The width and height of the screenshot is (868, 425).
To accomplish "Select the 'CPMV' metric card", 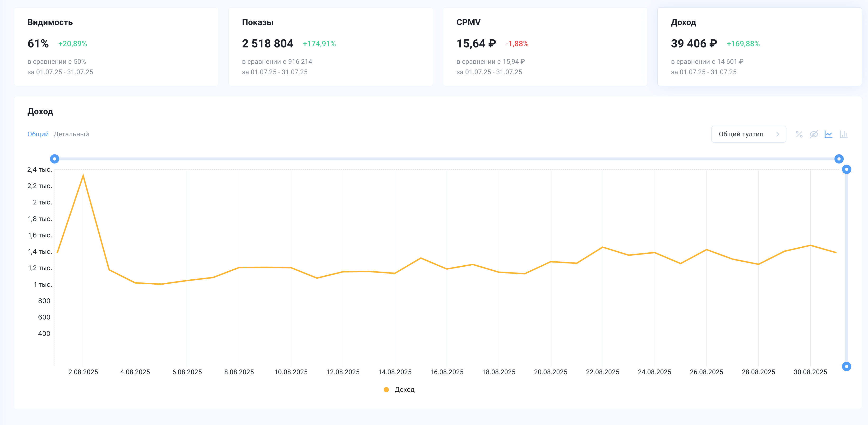I will click(545, 46).
